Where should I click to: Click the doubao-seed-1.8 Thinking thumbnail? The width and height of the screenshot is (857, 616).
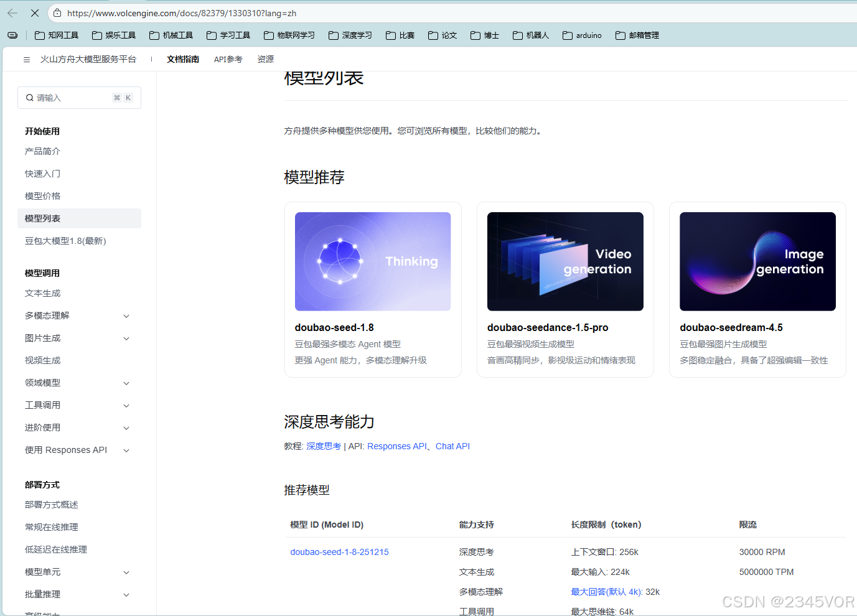[x=373, y=261]
